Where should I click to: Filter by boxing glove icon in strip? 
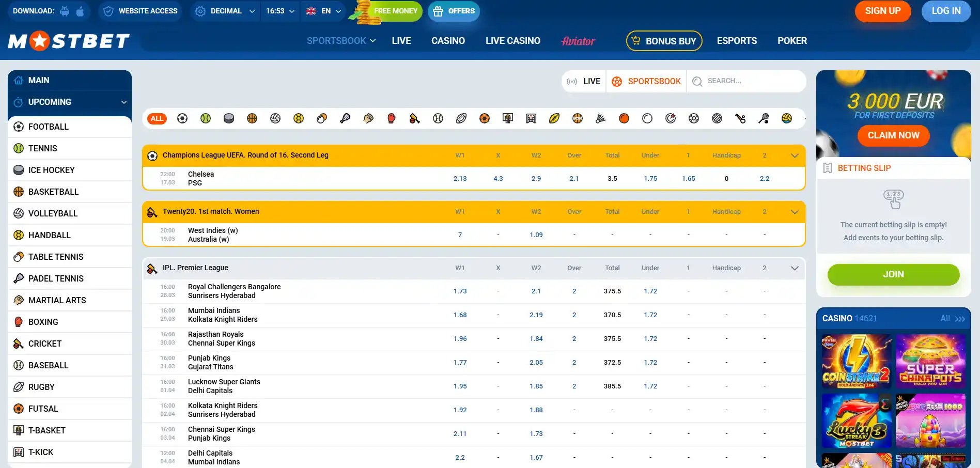[392, 118]
